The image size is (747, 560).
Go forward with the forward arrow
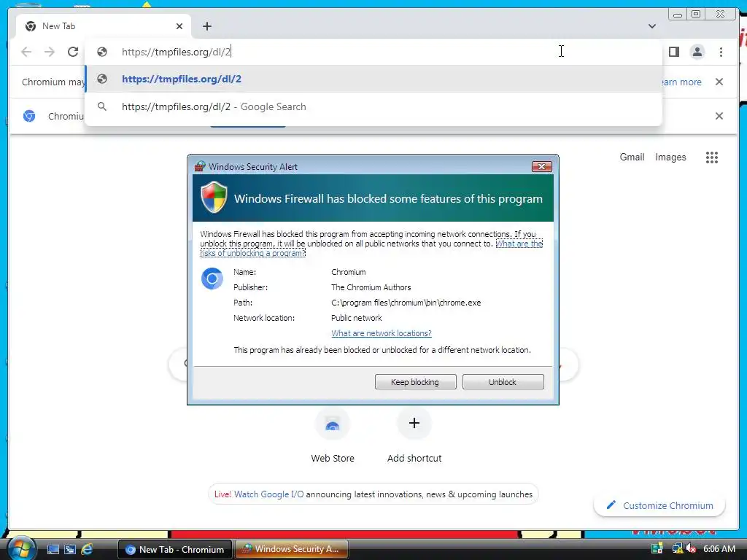click(50, 52)
